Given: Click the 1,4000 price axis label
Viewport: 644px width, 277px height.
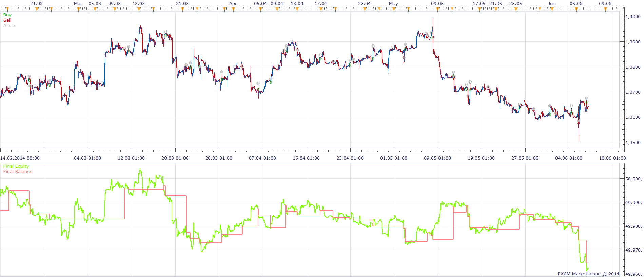Looking at the screenshot, I should [633, 16].
